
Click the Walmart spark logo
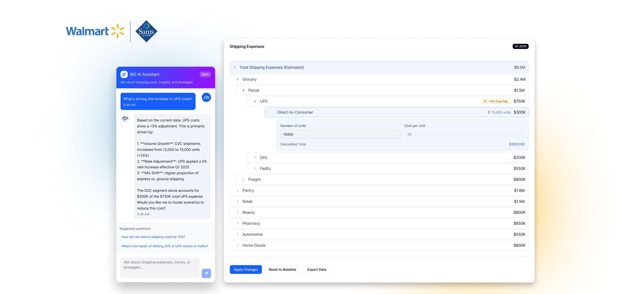click(x=118, y=31)
